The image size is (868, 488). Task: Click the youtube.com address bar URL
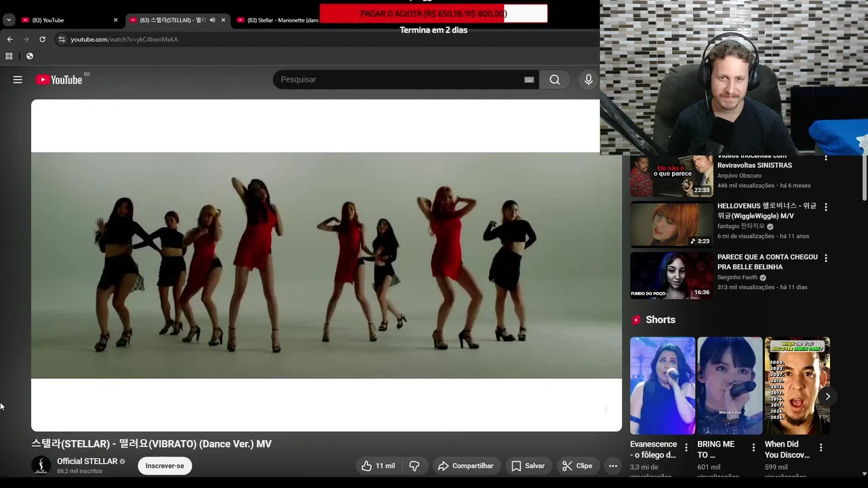(124, 39)
